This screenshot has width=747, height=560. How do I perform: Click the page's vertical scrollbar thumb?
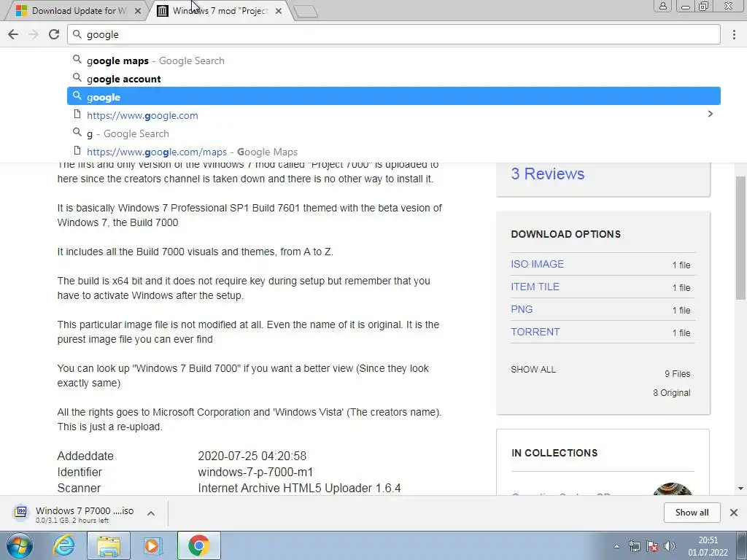[x=740, y=237]
